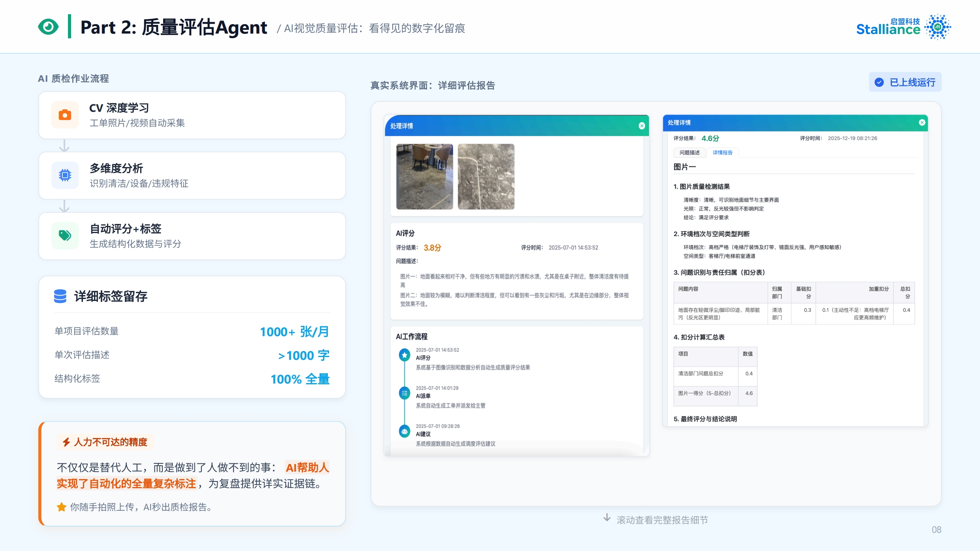Close the right 处理详情 dialog
Image resolution: width=980 pixels, height=551 pixels.
click(922, 122)
